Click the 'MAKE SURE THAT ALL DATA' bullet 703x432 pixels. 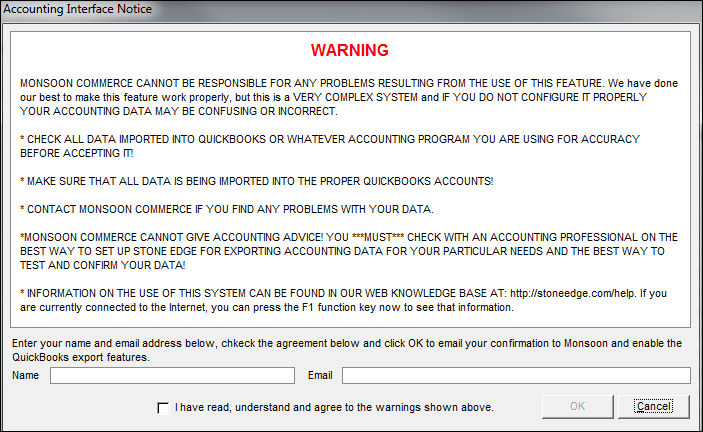[x=256, y=181]
